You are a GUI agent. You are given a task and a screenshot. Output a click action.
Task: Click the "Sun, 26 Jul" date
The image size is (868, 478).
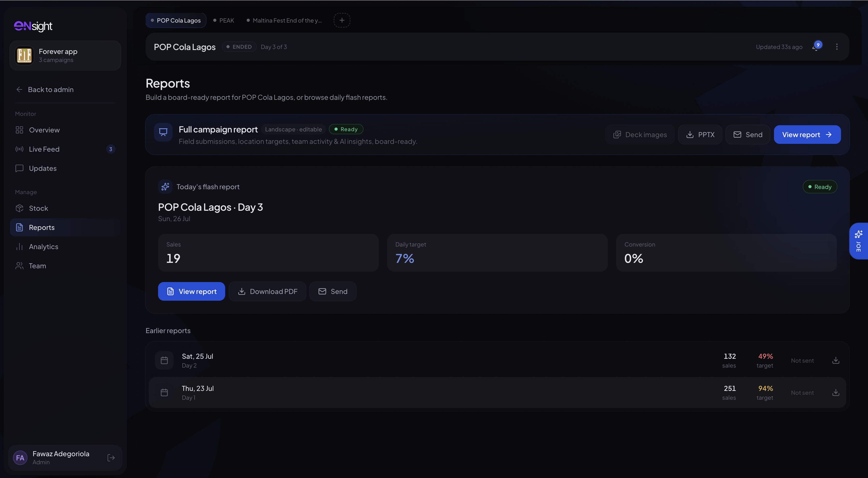click(x=174, y=219)
